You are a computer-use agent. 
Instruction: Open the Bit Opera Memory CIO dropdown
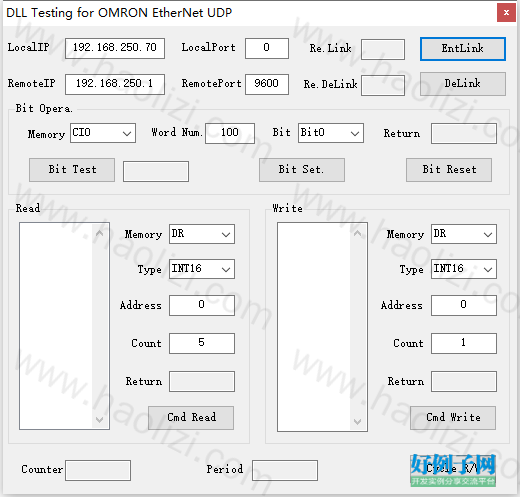[x=103, y=133]
